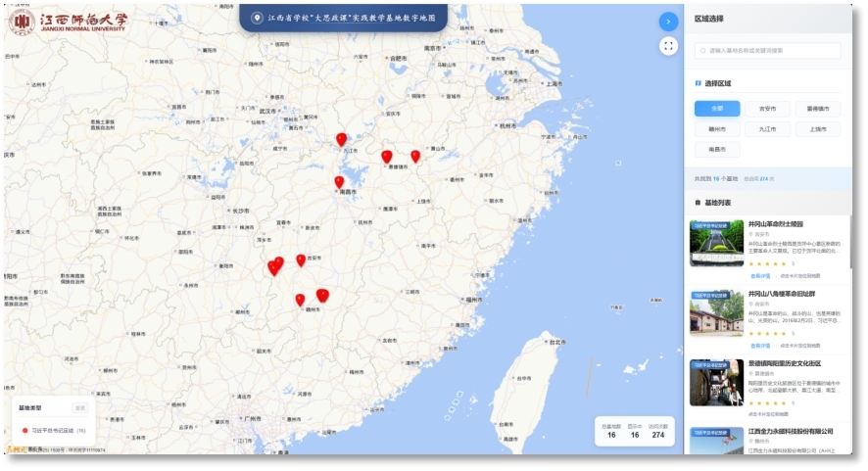Filter bases by 吉安市
Screen dimensions: 868x471
(767, 109)
